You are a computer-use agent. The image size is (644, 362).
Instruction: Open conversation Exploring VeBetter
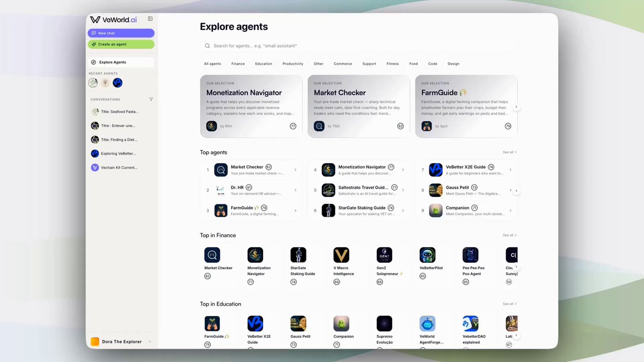click(121, 153)
